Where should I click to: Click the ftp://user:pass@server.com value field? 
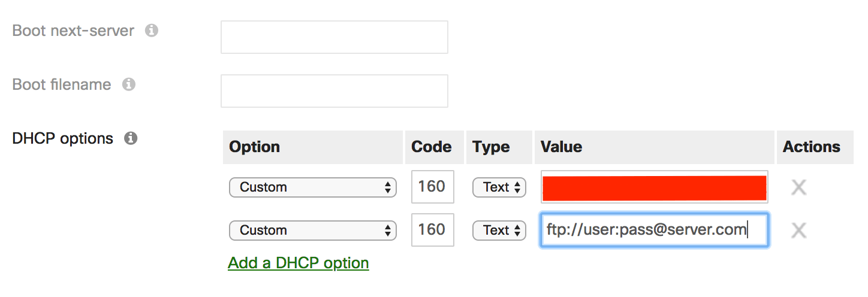(654, 231)
